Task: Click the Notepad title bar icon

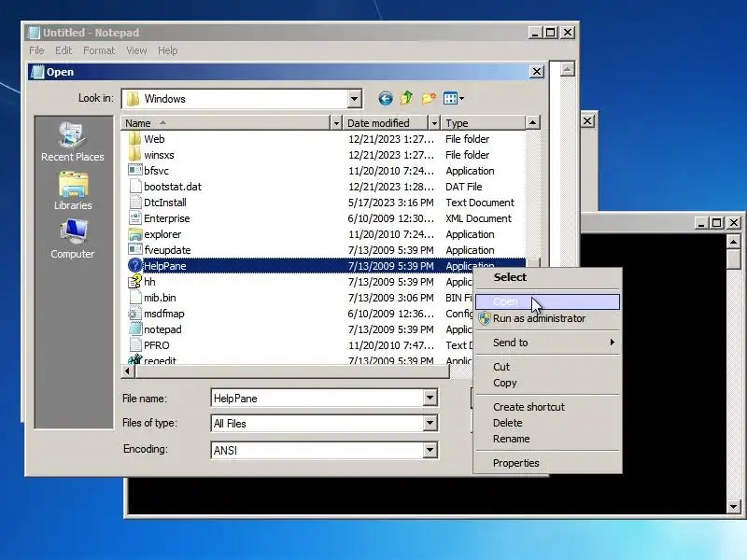Action: click(34, 33)
